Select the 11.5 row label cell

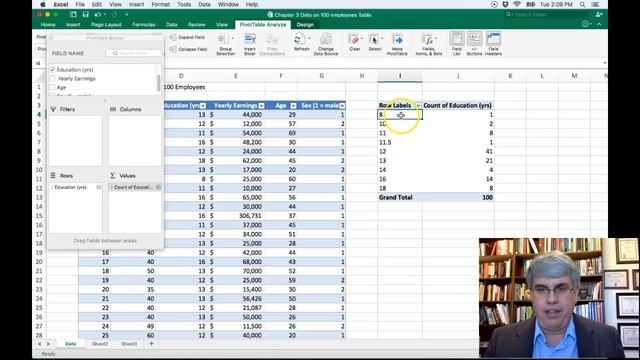pos(400,142)
